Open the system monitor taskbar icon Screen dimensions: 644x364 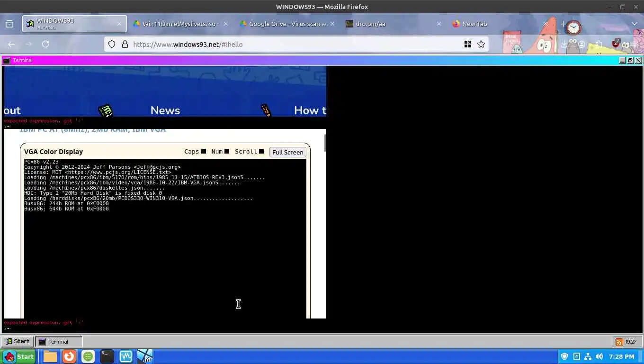coord(126,356)
